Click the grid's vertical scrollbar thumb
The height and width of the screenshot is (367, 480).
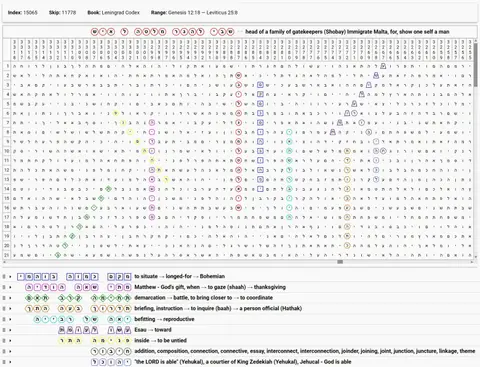pyautogui.click(x=475, y=65)
